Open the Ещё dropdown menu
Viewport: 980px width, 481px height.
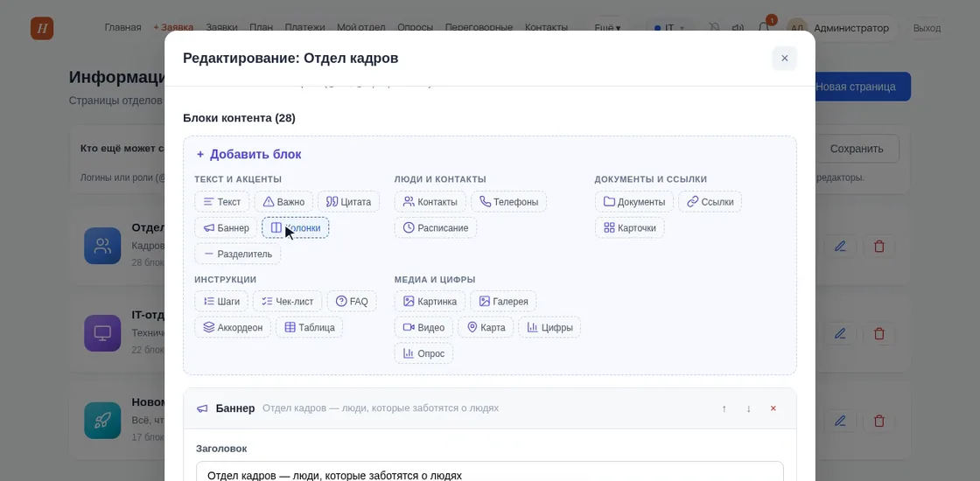coord(607,28)
